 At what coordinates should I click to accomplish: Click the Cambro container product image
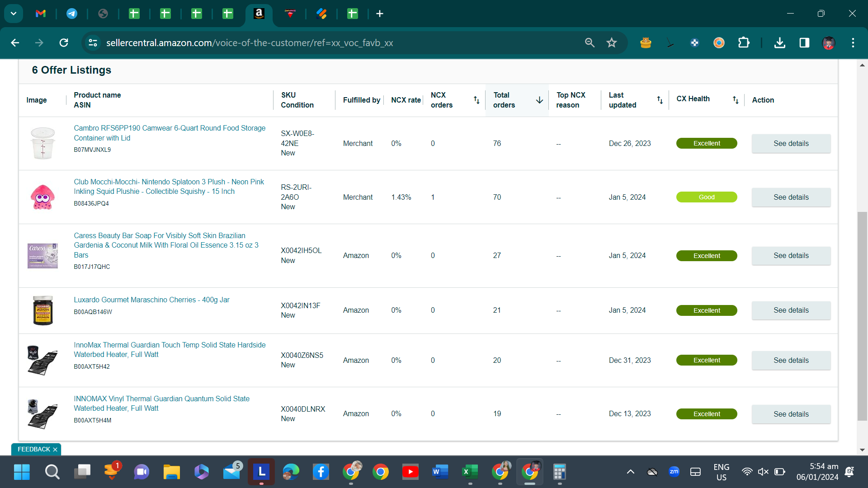[42, 143]
